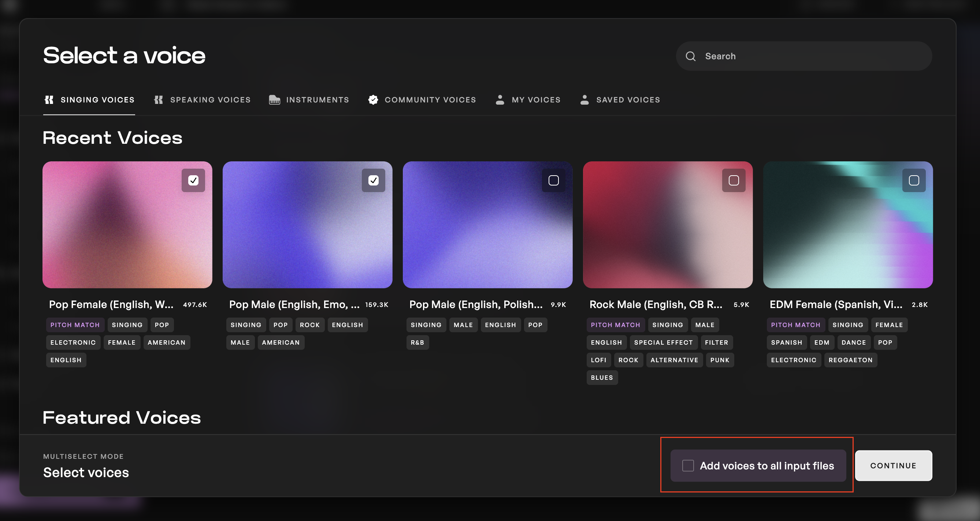Click the Special Effect tag
The image size is (980, 521).
coord(664,342)
